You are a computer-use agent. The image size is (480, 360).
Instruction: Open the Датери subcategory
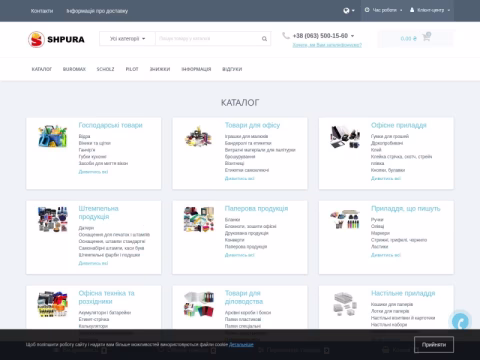click(x=86, y=228)
